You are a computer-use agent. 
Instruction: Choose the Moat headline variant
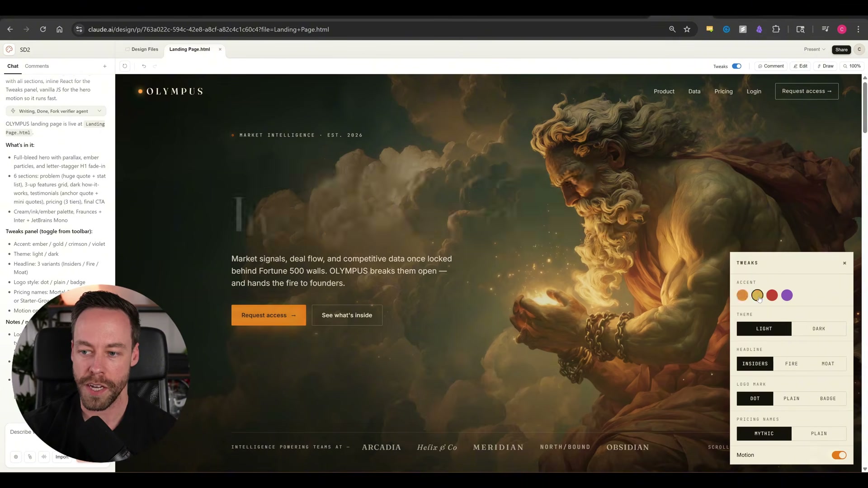point(828,364)
